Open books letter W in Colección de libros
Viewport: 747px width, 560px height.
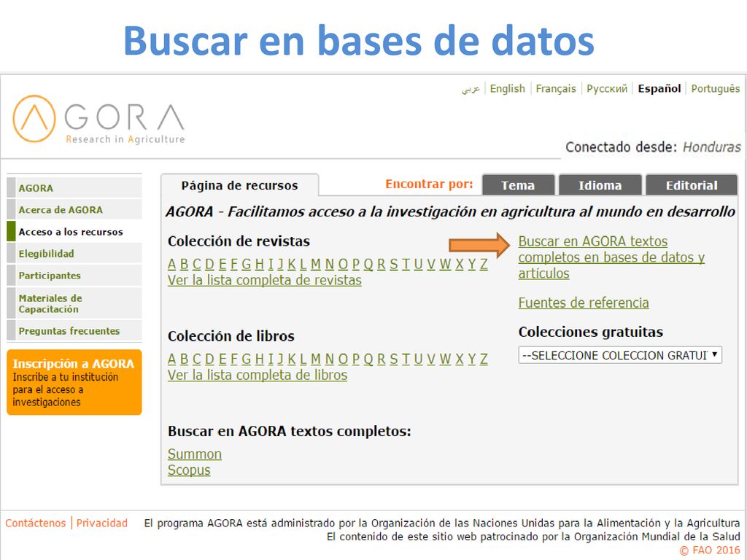pyautogui.click(x=445, y=359)
